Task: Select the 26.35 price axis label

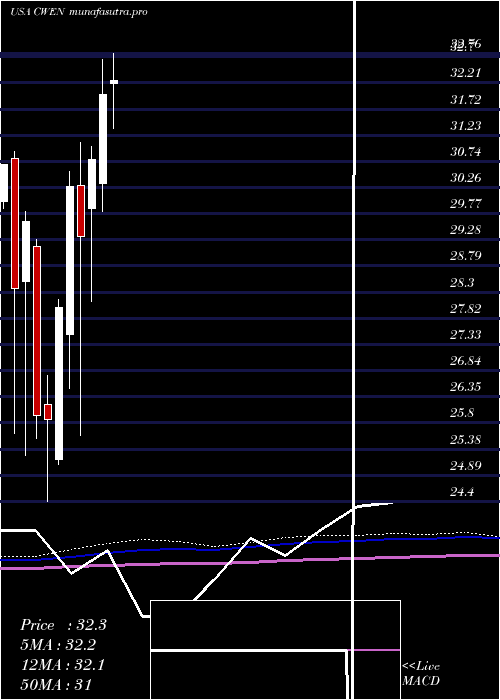Action: click(466, 387)
